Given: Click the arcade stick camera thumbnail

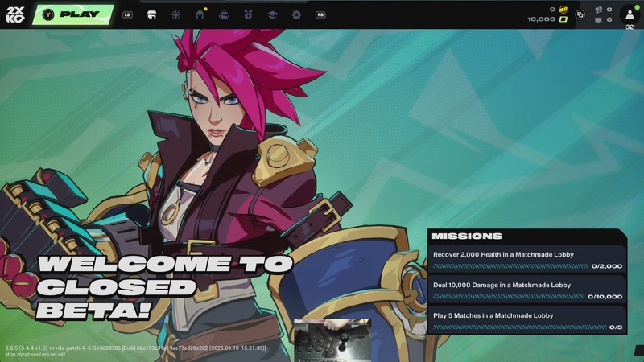Looking at the screenshot, I should pos(332,339).
